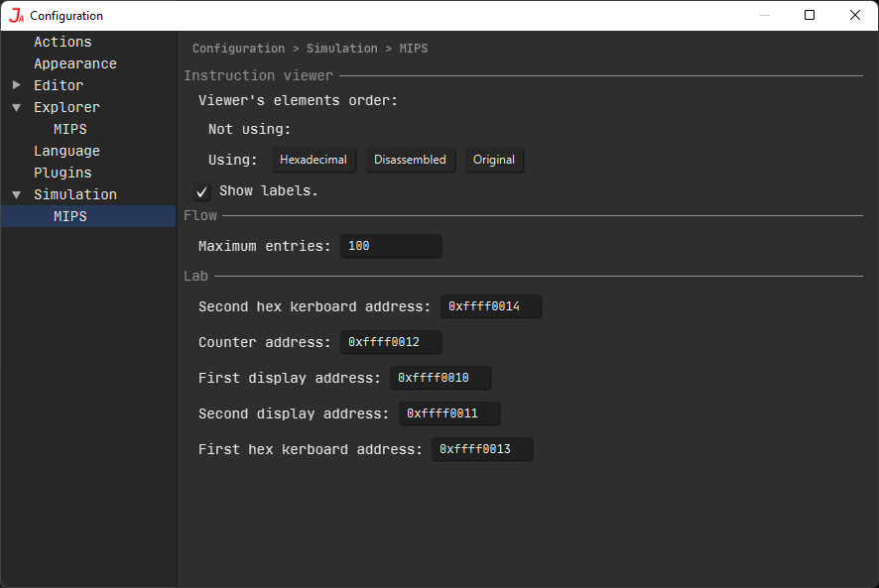Select the Disassembled viewer element
The height and width of the screenshot is (588, 879).
410,159
